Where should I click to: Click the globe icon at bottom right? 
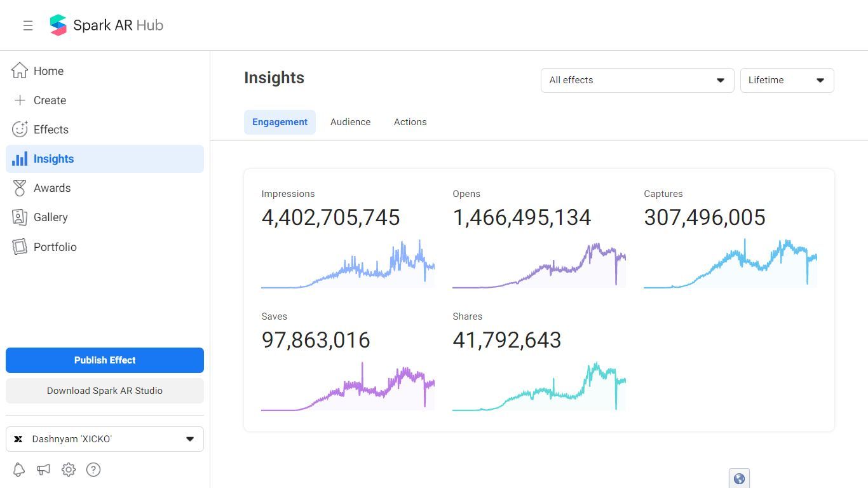(x=739, y=478)
